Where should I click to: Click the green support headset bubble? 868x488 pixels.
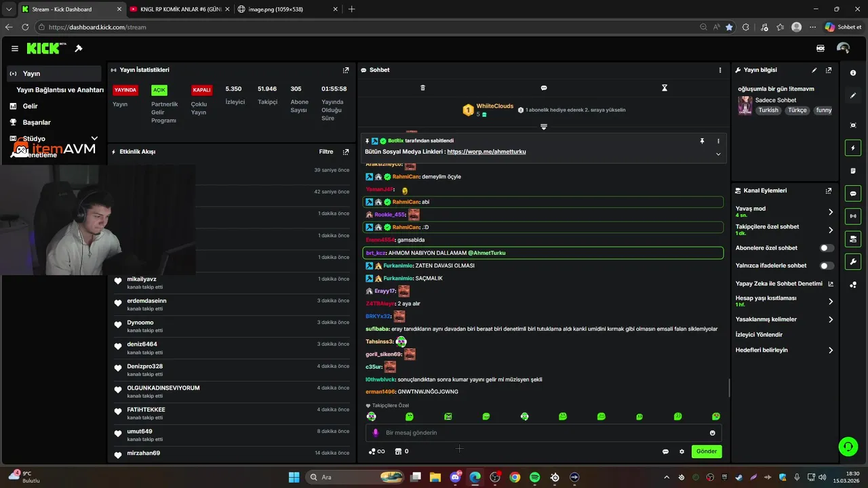pyautogui.click(x=848, y=446)
